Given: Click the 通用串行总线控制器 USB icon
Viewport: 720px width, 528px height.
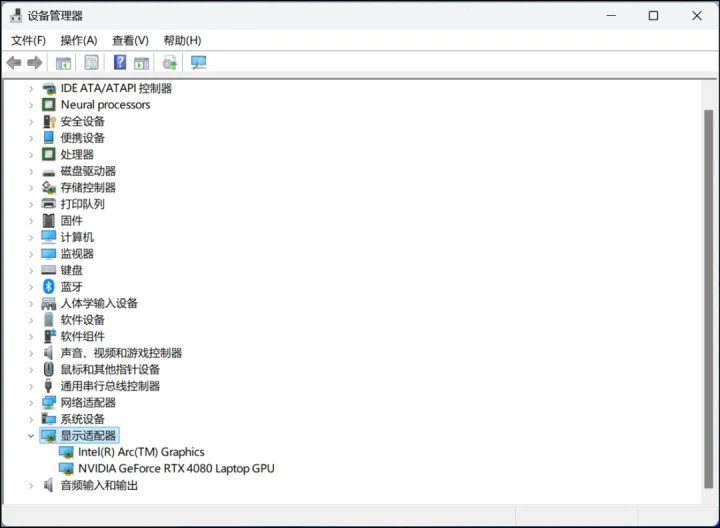Looking at the screenshot, I should [49, 386].
